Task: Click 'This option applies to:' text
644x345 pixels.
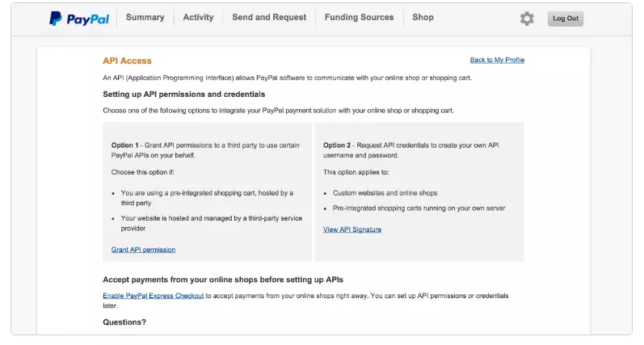Action: [356, 172]
